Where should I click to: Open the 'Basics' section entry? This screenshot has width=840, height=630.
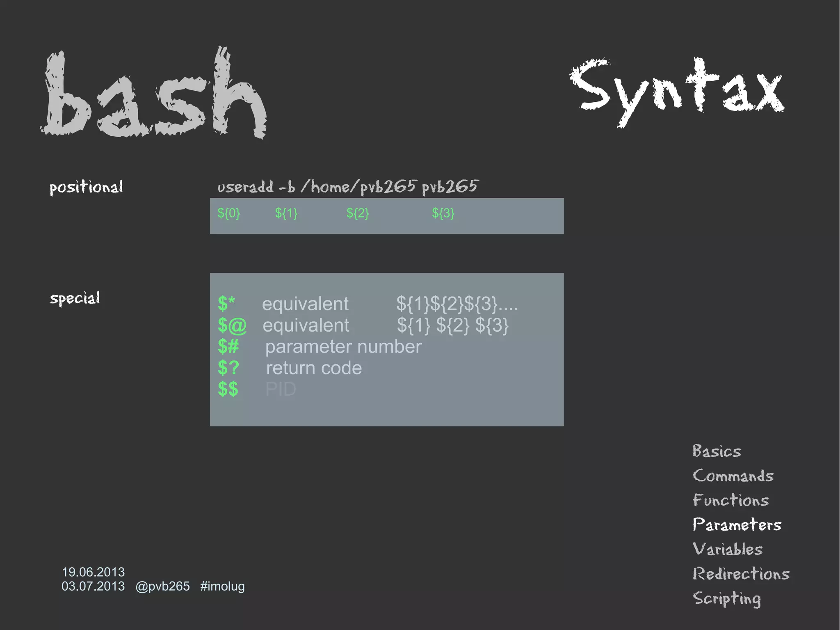tap(717, 451)
